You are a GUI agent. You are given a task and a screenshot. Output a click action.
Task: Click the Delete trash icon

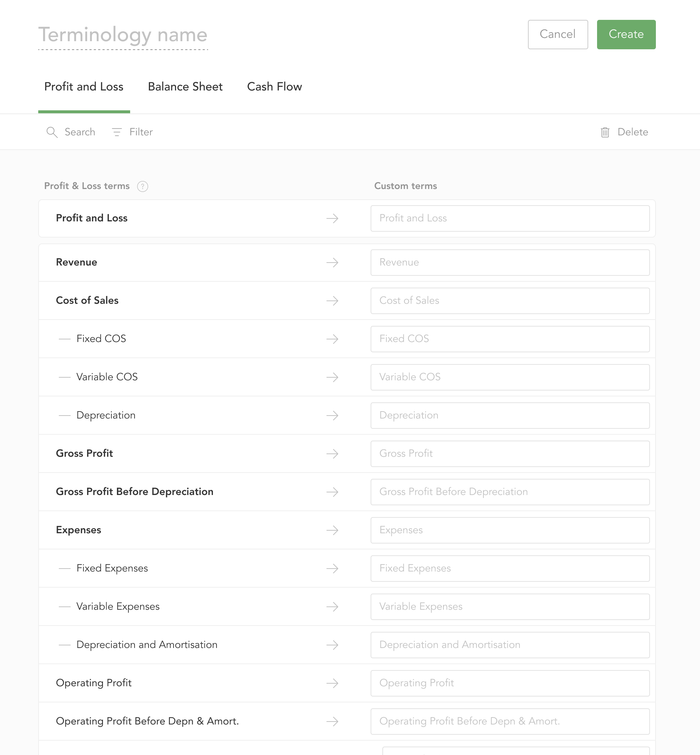(605, 132)
